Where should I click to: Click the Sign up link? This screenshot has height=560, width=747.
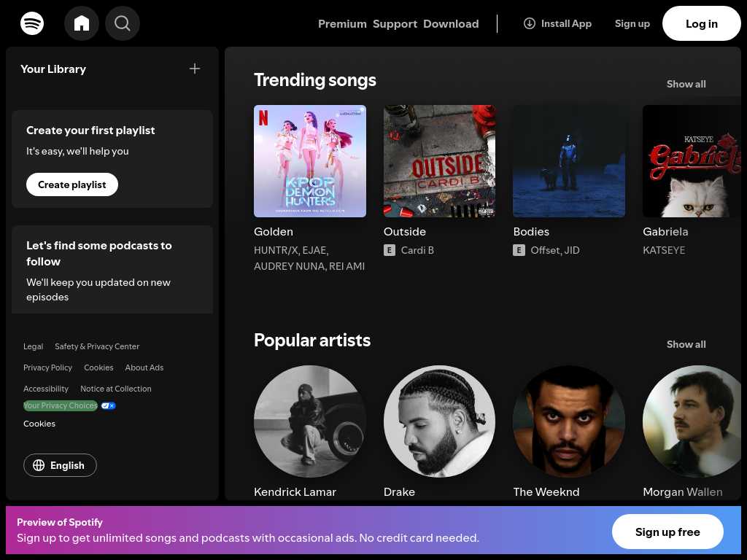632,23
